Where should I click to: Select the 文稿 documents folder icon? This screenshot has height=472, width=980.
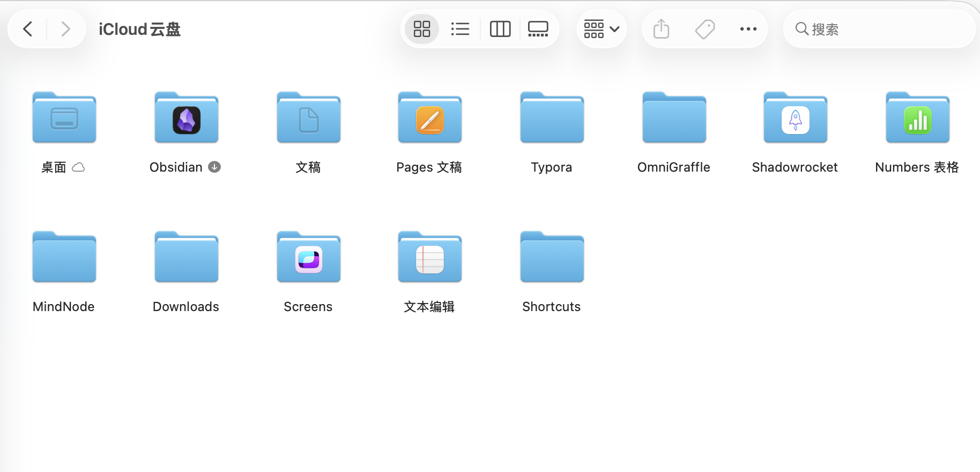tap(309, 117)
